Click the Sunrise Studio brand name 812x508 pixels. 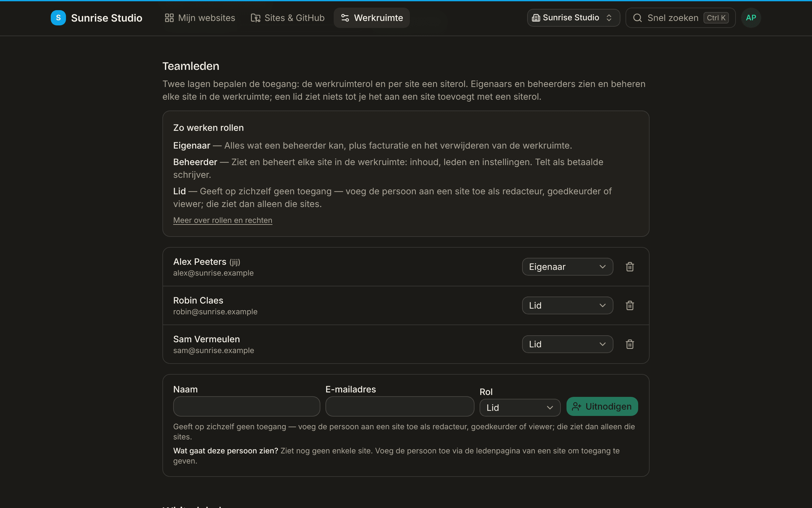tap(107, 18)
